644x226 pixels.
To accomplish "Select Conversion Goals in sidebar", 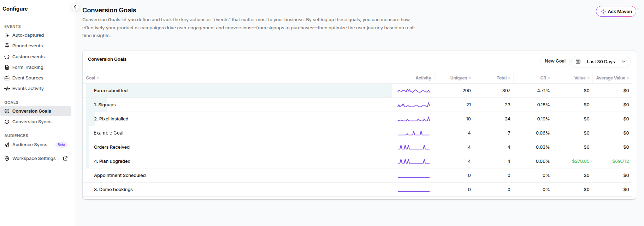I will point(36,111).
